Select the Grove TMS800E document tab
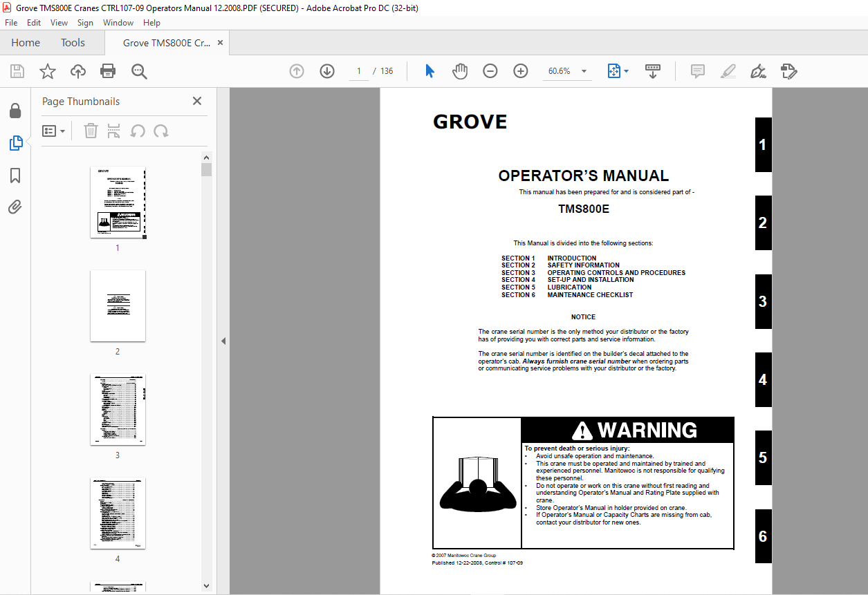This screenshot has width=868, height=595. point(167,43)
